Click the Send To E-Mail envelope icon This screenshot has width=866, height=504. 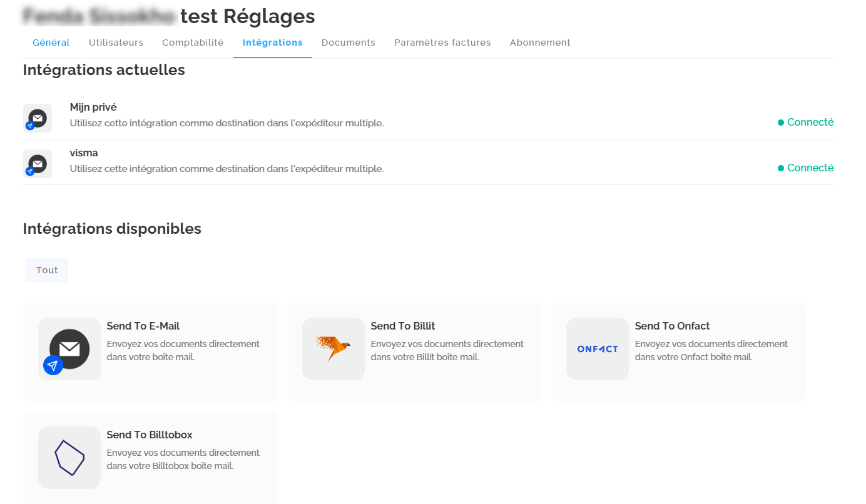pos(69,349)
